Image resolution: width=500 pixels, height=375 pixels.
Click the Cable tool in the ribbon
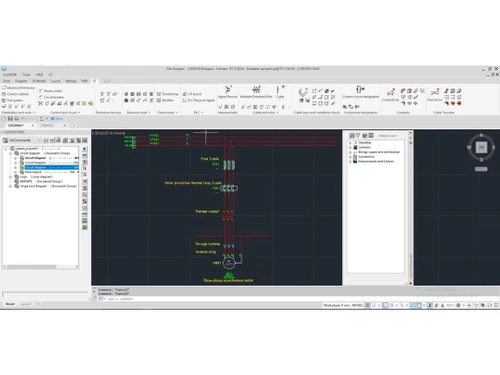coord(280,92)
